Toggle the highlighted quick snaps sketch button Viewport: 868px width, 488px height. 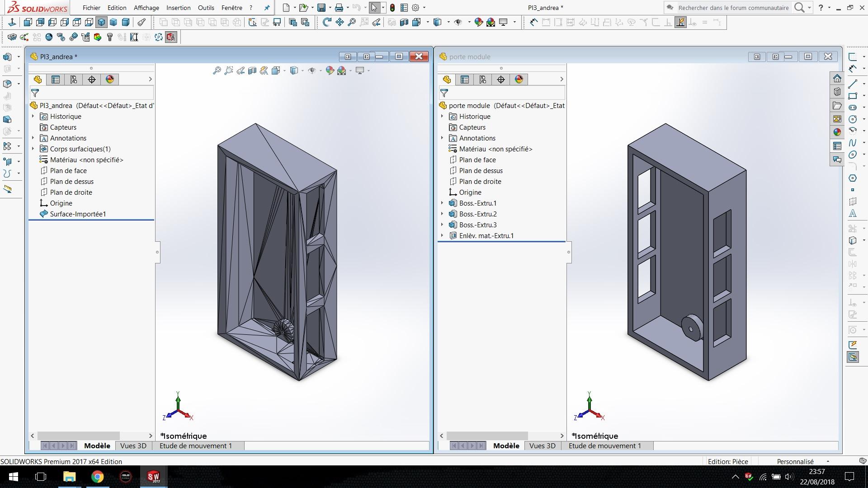(x=680, y=22)
